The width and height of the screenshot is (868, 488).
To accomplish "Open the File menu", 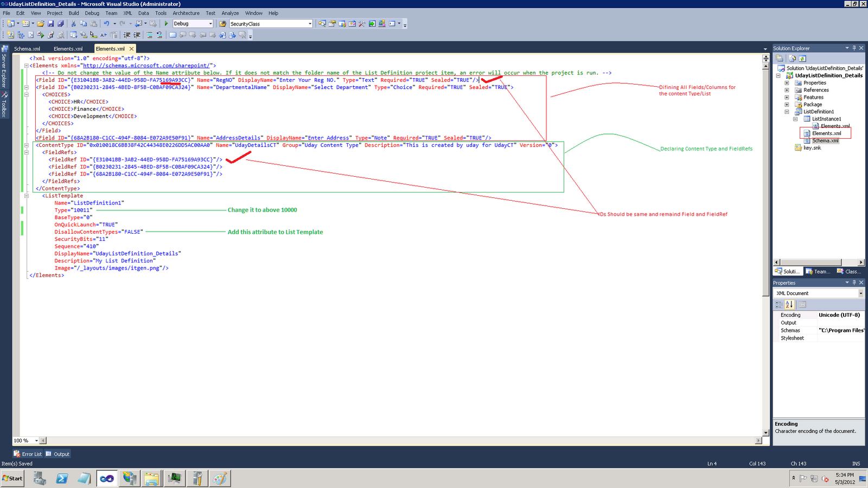I will pos(7,13).
